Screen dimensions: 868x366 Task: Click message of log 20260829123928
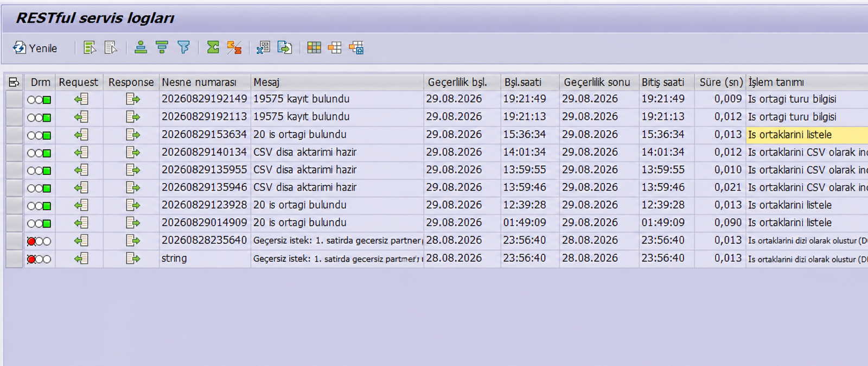coord(300,205)
